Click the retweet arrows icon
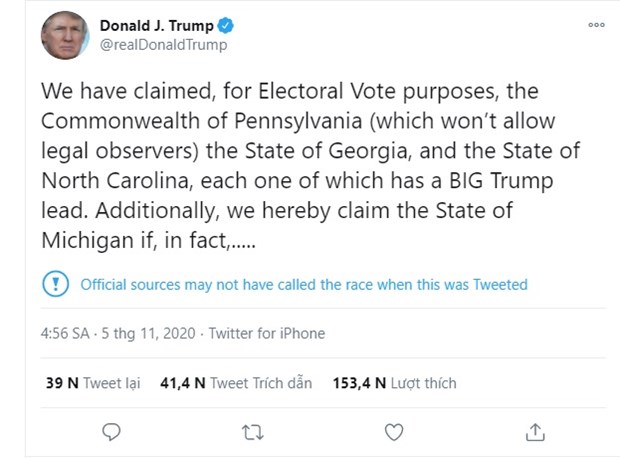This screenshot has height=458, width=620. pyautogui.click(x=254, y=432)
